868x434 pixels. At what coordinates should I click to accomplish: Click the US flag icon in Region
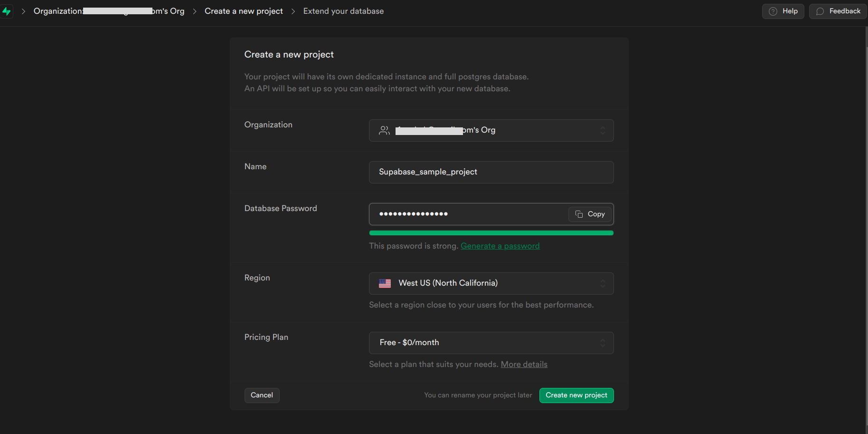pyautogui.click(x=385, y=283)
